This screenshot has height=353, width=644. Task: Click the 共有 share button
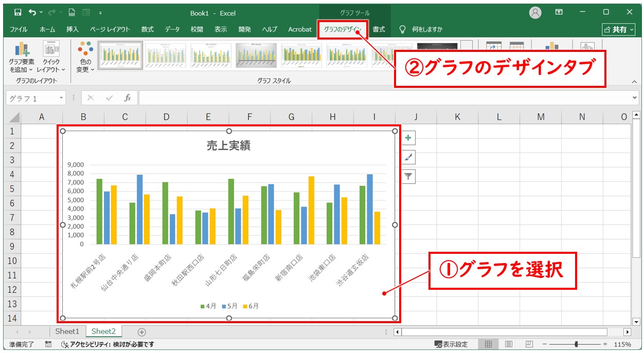point(618,30)
